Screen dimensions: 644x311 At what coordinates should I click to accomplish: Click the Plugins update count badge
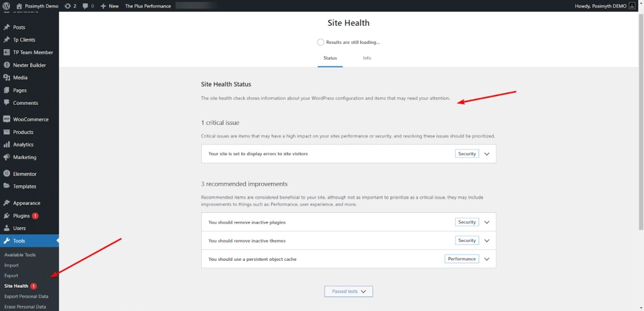[35, 216]
